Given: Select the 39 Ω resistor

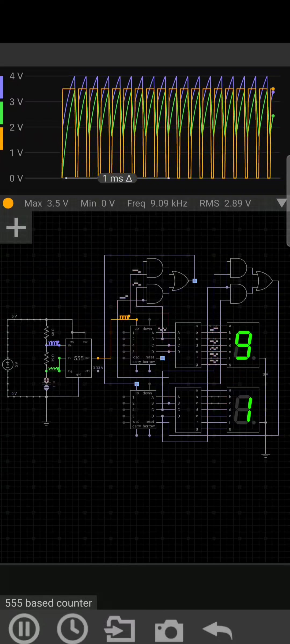Looking at the screenshot, I should pyautogui.click(x=46, y=358).
